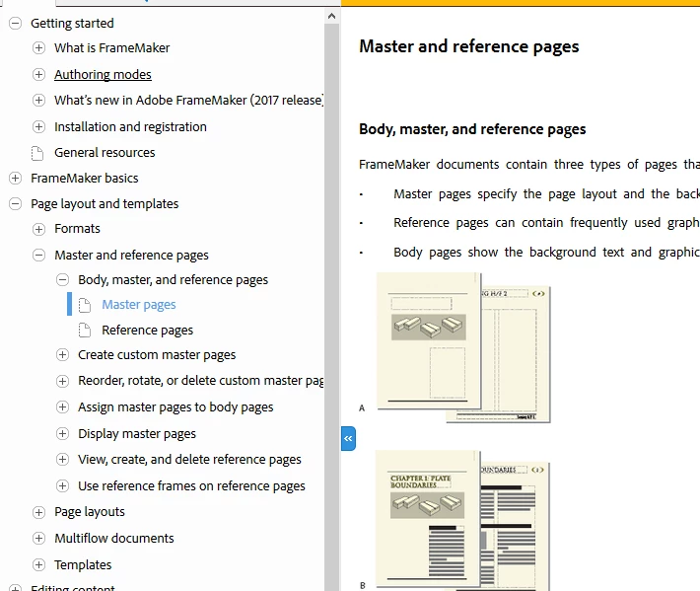Open Use reference frames on reference pages
This screenshot has height=591, width=700.
[x=191, y=485]
